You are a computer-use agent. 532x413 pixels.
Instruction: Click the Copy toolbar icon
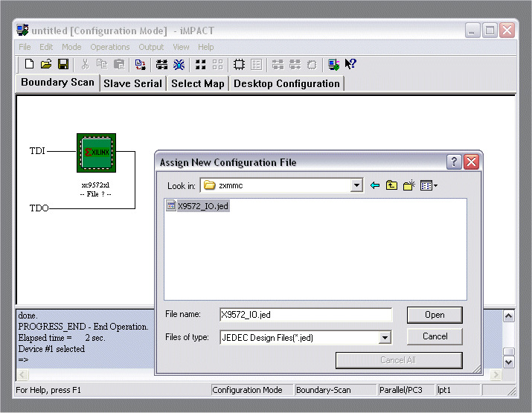click(x=102, y=64)
